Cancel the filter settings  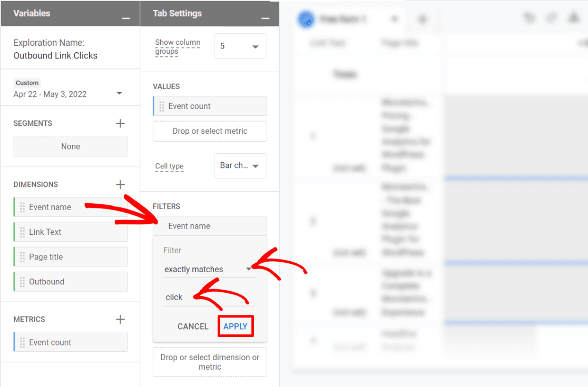point(193,326)
